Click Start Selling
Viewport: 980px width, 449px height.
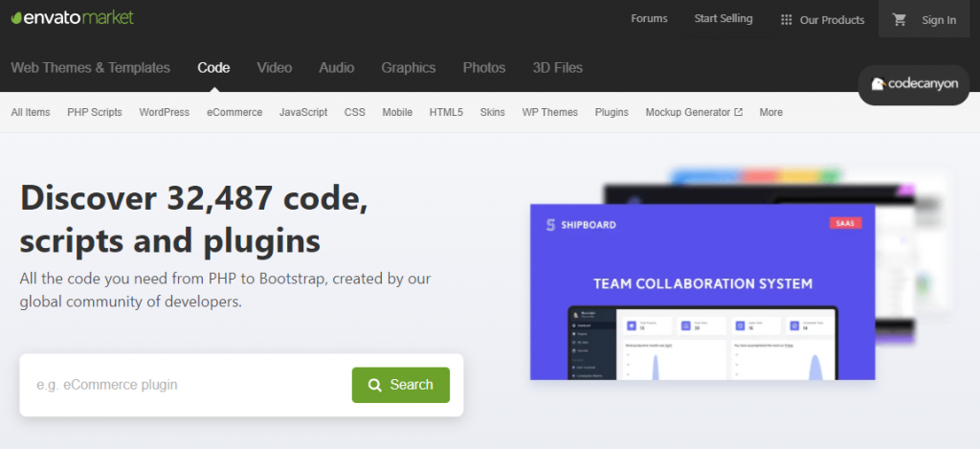pos(724,19)
